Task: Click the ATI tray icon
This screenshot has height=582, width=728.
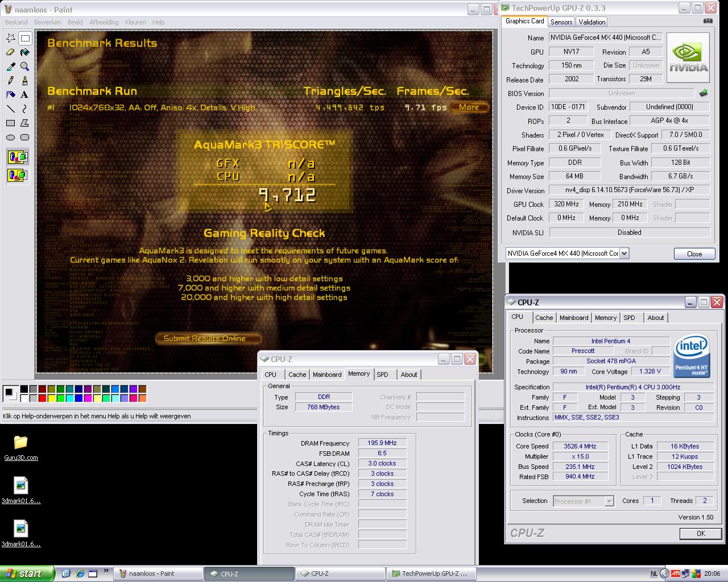Action: click(675, 573)
